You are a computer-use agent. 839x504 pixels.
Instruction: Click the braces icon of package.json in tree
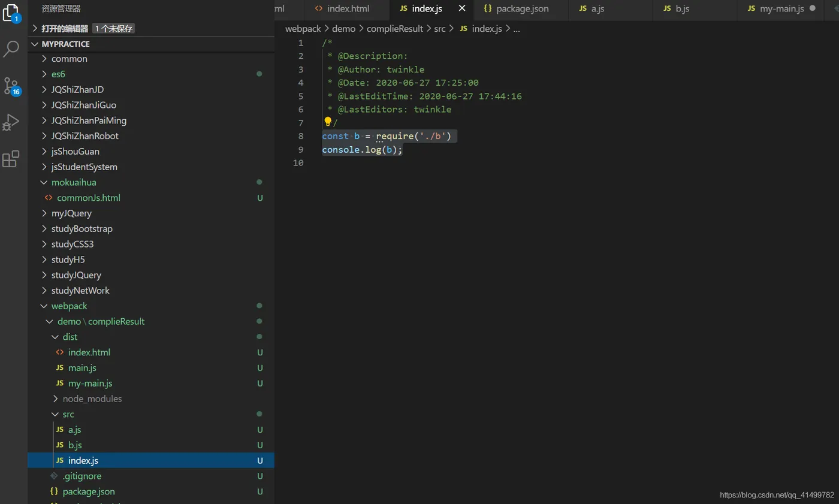pos(54,491)
